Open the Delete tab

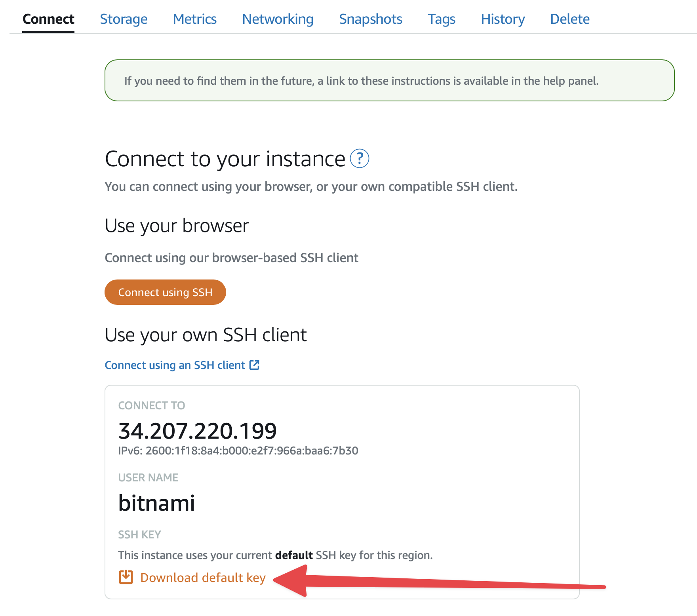tap(570, 19)
